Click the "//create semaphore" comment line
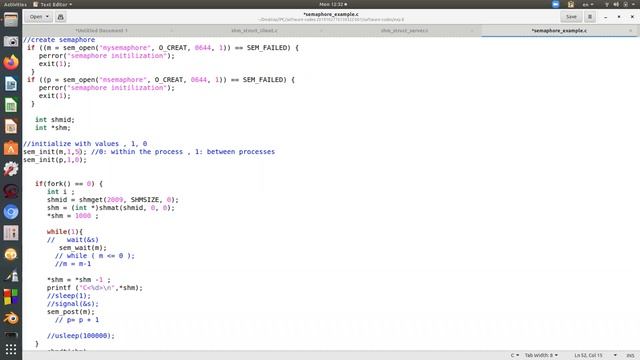The image size is (640, 360). tap(59, 40)
